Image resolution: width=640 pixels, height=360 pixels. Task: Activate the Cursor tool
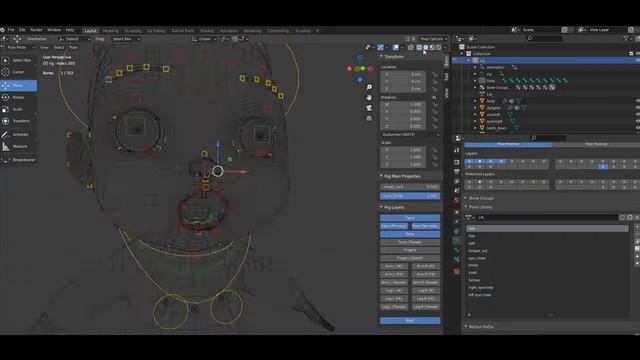[x=19, y=72]
